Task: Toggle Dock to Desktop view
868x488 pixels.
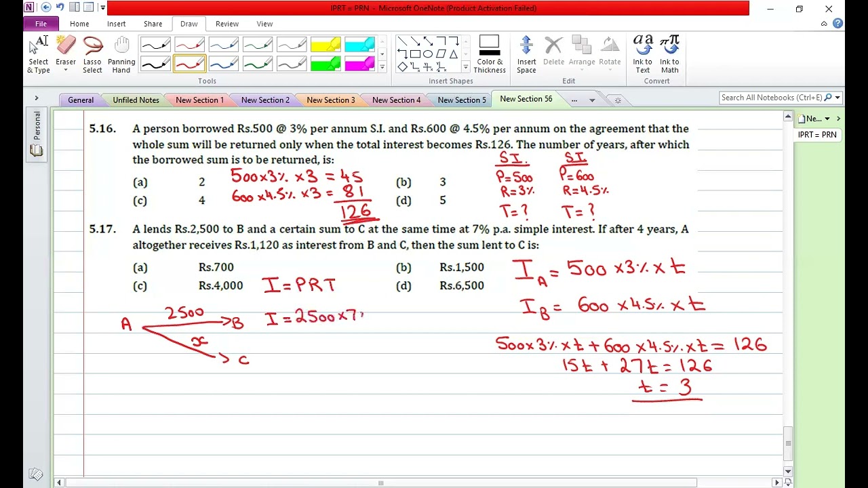Action: [75, 7]
